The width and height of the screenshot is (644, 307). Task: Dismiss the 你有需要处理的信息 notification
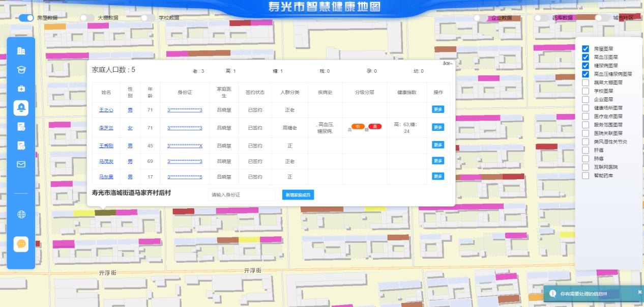tap(640, 292)
